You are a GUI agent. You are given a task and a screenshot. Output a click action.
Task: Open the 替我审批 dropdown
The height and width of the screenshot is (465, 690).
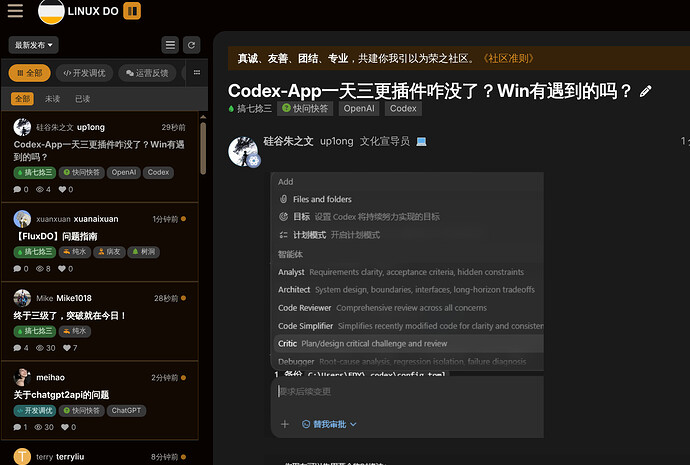point(329,425)
